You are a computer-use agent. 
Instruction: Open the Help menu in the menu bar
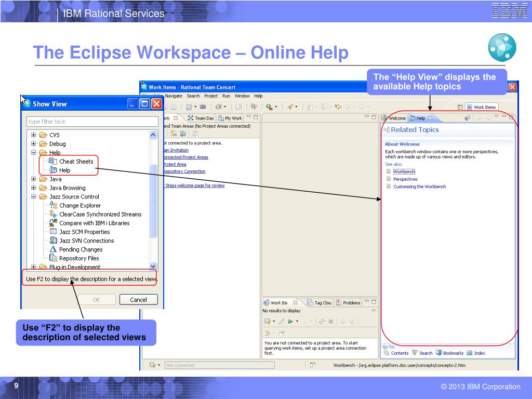(259, 96)
